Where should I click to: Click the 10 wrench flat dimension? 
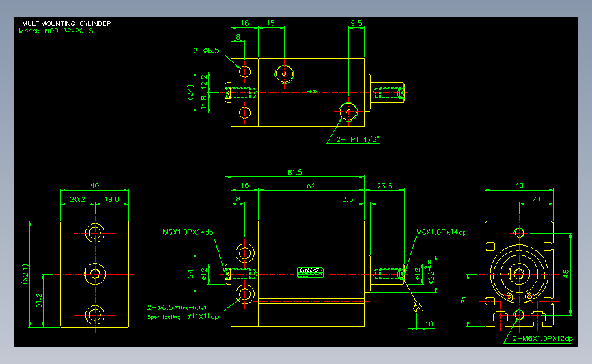point(429,324)
